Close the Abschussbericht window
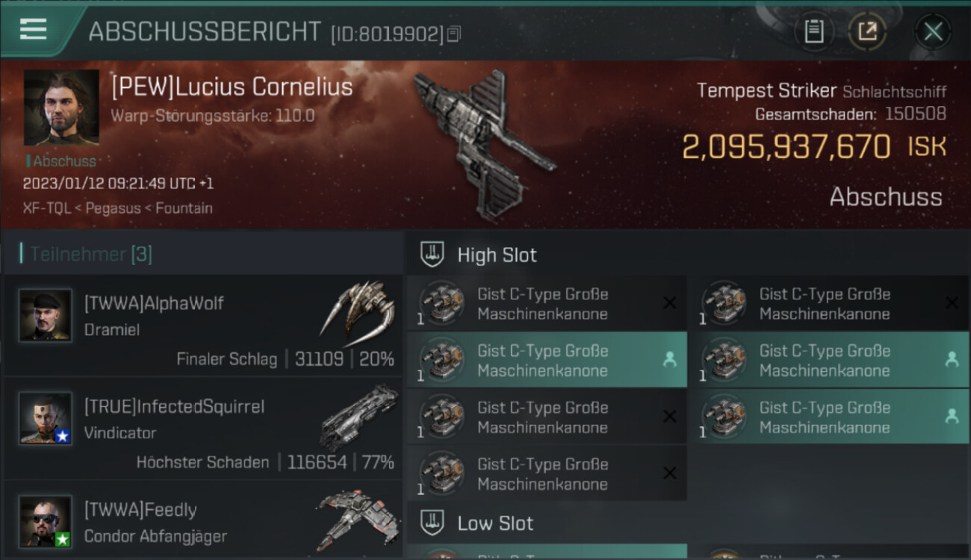This screenshot has height=560, width=971. 933,31
